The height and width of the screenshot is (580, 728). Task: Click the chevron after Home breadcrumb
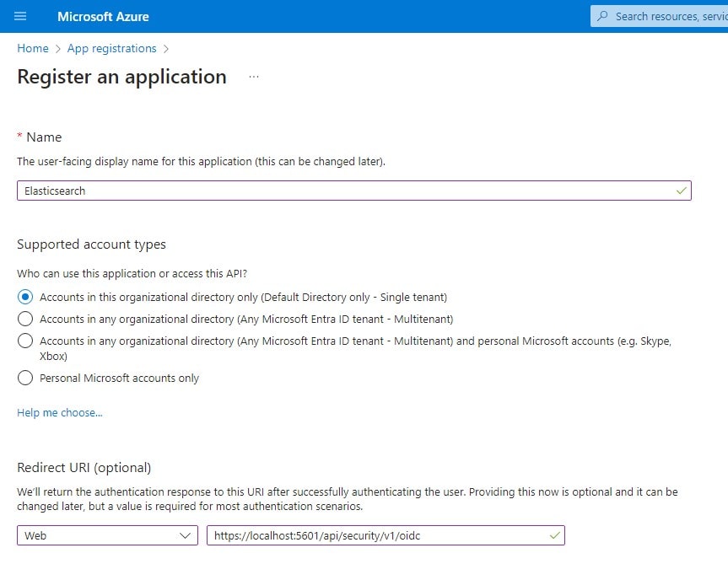58,49
